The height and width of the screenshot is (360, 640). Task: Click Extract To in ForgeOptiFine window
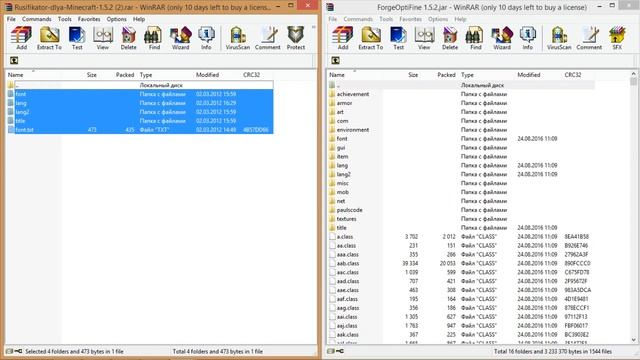click(371, 38)
